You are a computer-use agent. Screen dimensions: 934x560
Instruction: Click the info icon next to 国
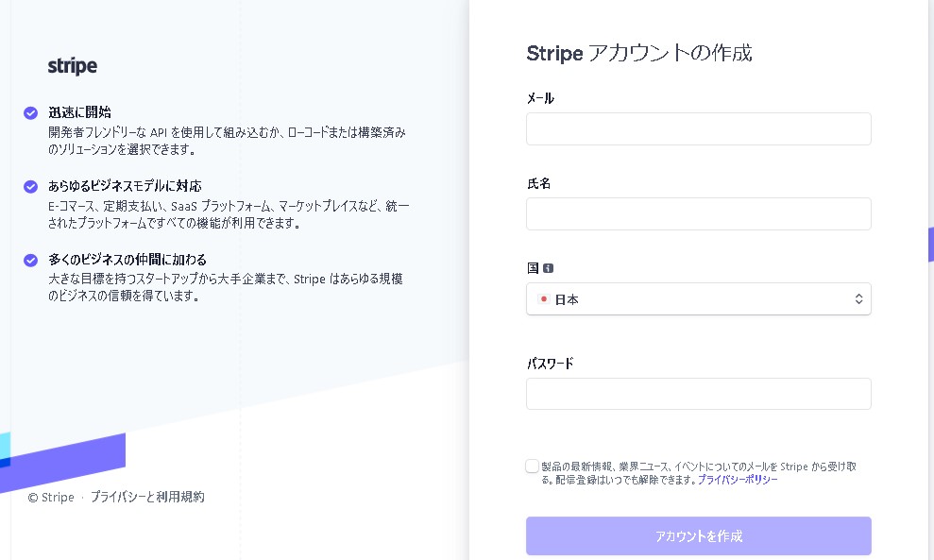[548, 268]
